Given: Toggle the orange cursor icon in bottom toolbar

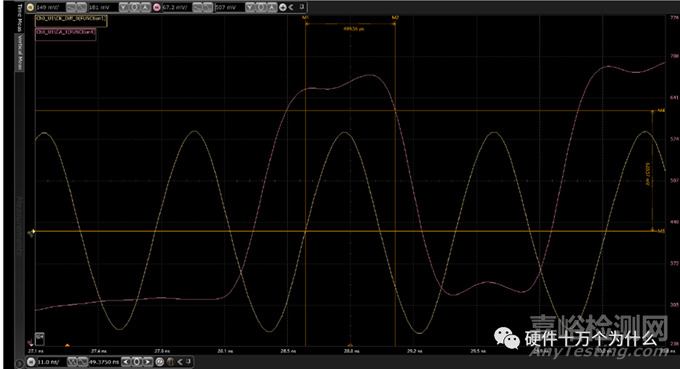Looking at the screenshot, I should pos(170,362).
